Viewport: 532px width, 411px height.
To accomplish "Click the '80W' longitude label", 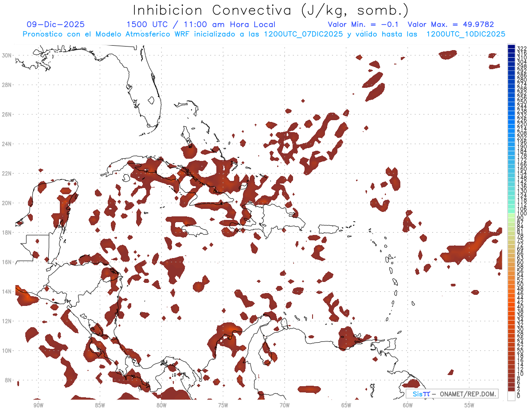I will (161, 405).
